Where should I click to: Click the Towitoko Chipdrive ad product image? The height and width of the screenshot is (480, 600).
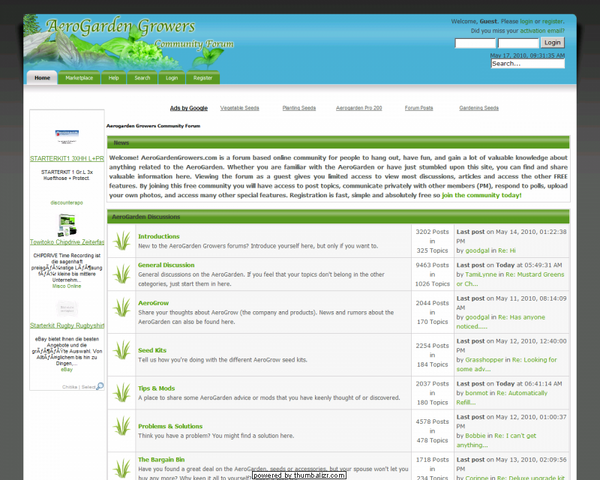67,225
